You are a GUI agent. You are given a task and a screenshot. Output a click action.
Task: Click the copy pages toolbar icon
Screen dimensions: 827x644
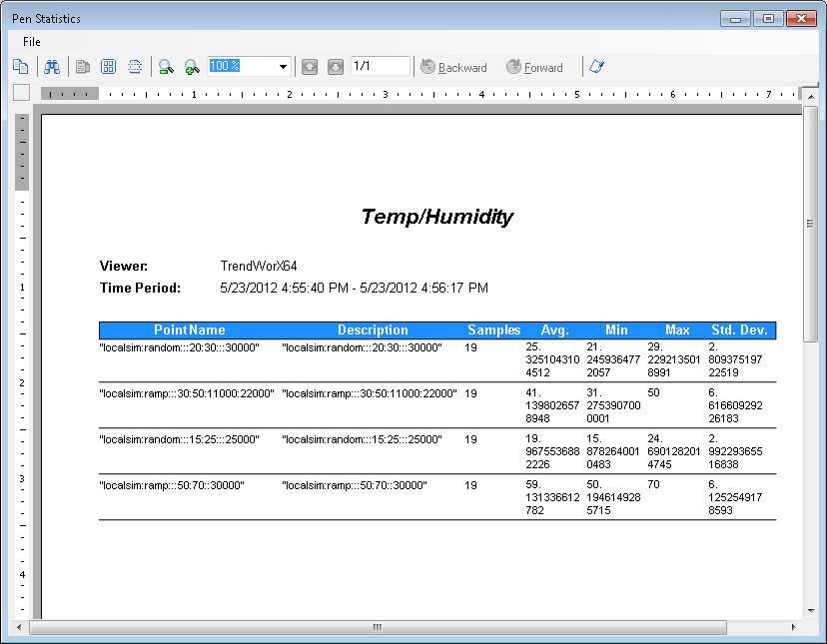coord(20,67)
